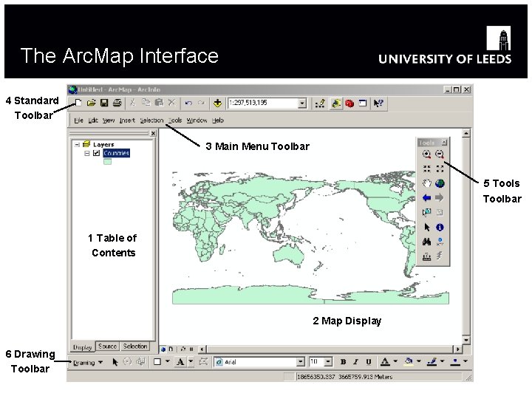Expand rectangle shape tool options arrow
532x399 pixels.
[167, 361]
